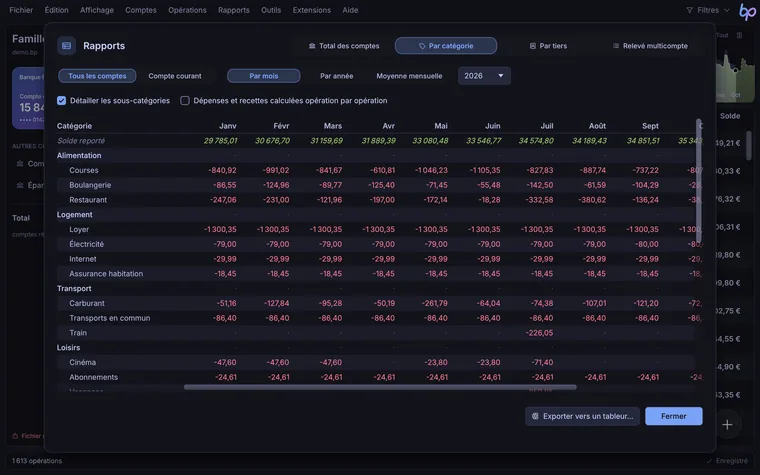Select the Logement category row
This screenshot has width=760, height=475.
[x=376, y=215]
